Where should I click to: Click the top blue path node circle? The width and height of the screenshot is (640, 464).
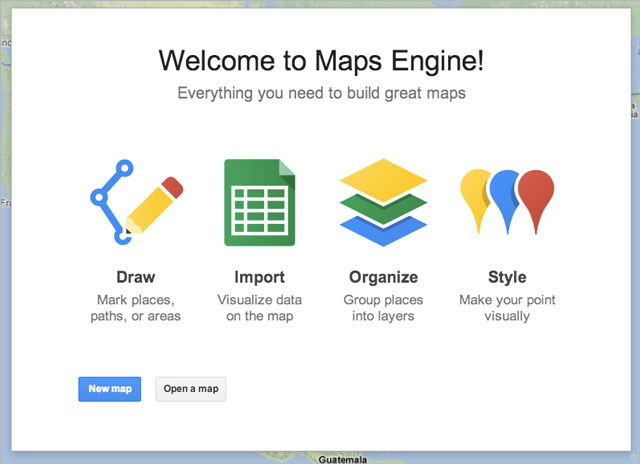coord(126,167)
